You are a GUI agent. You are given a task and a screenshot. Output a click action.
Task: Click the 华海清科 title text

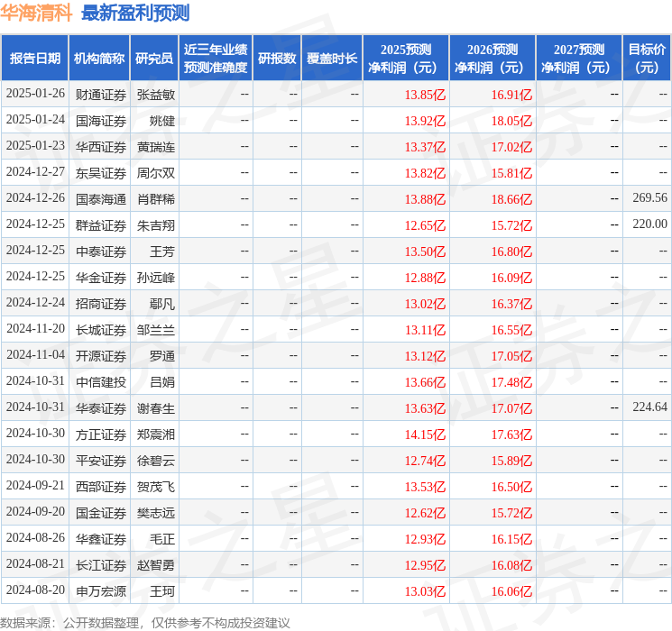(x=36, y=13)
